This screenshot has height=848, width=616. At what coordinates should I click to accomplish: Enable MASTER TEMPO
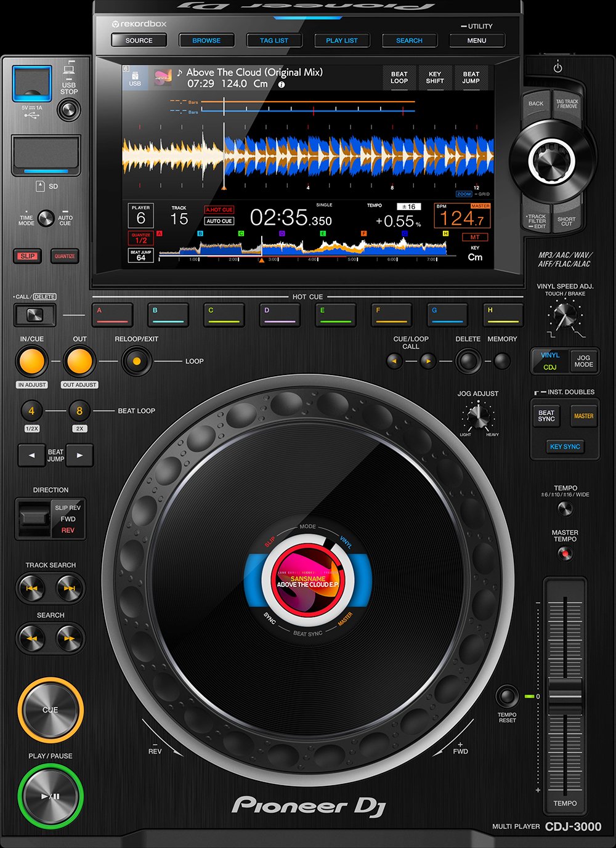click(x=565, y=553)
